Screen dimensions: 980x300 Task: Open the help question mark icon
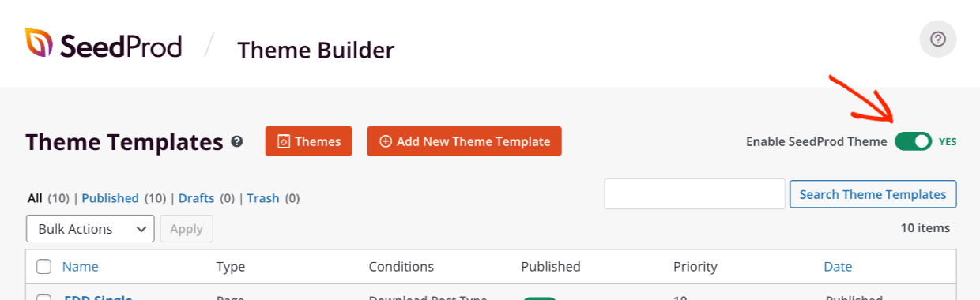[938, 39]
